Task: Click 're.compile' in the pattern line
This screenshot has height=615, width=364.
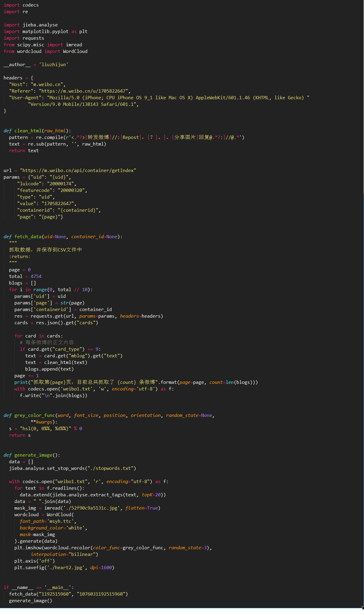Action: click(50, 137)
